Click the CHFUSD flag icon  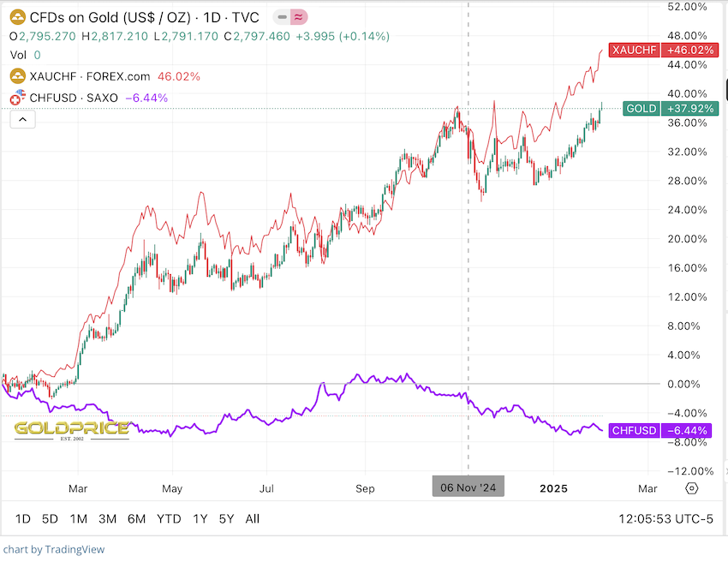click(18, 98)
